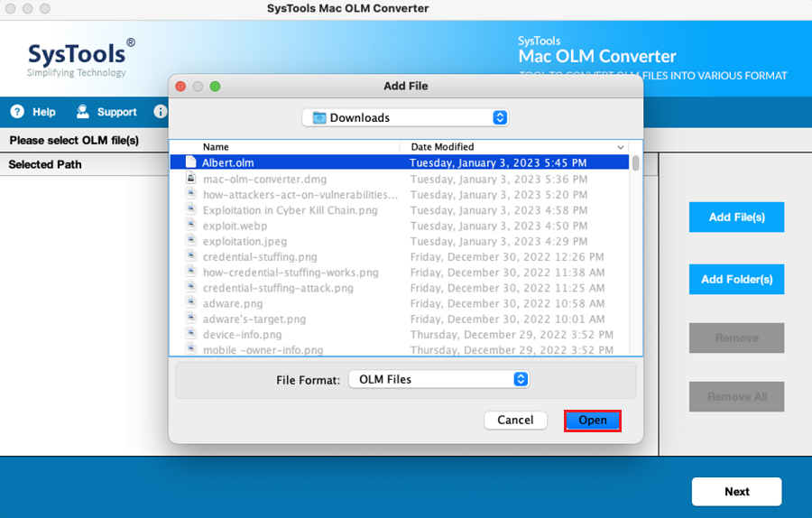Click the adware.png file icon

click(191, 303)
